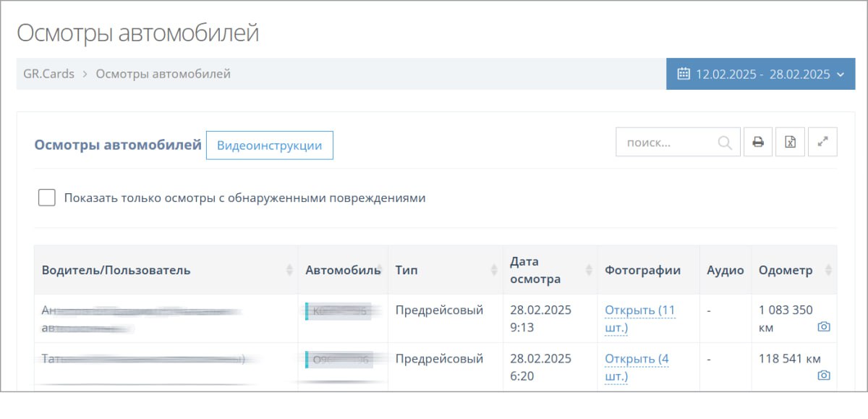Screen dimensions: 868x419
Task: Enable showing only inspections with damages
Action: click(46, 196)
